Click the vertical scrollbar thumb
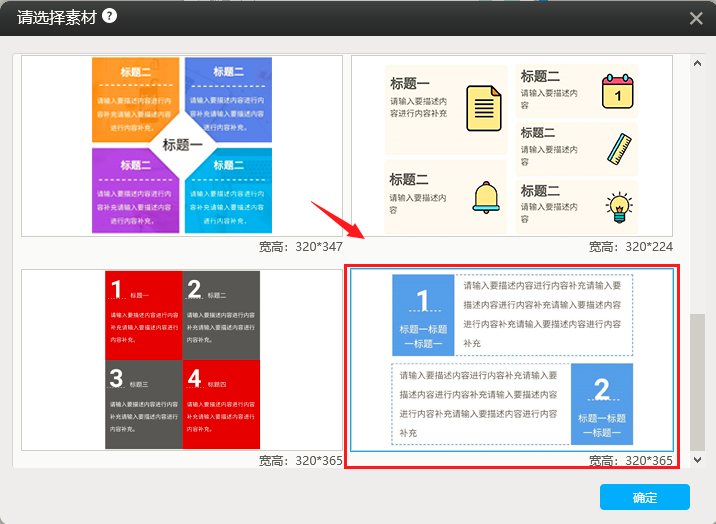The image size is (716, 524). click(697, 382)
